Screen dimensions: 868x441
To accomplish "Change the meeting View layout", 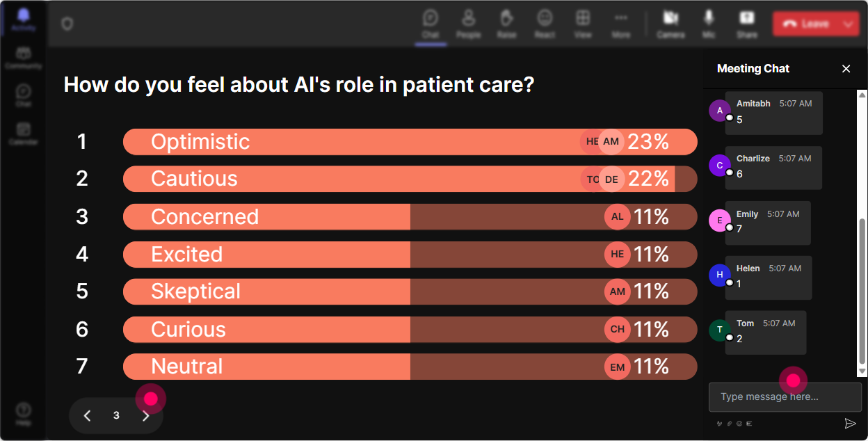I will click(x=583, y=24).
